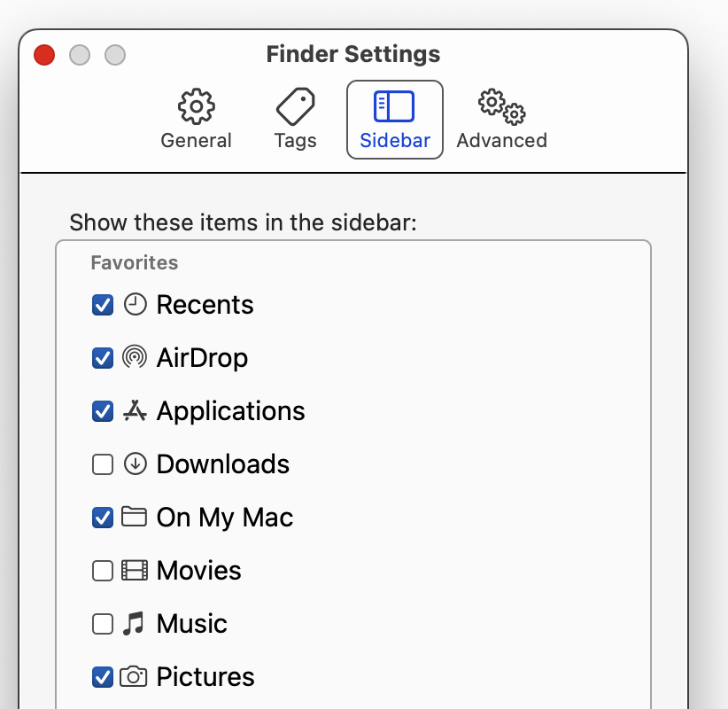The height and width of the screenshot is (709, 728).
Task: Click the On My Mac label
Action: (x=224, y=518)
